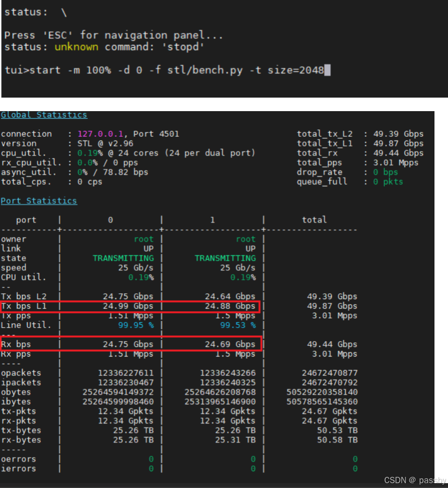448x488 pixels.
Task: Select version value 'STL @ v2.96'
Action: [x=105, y=144]
